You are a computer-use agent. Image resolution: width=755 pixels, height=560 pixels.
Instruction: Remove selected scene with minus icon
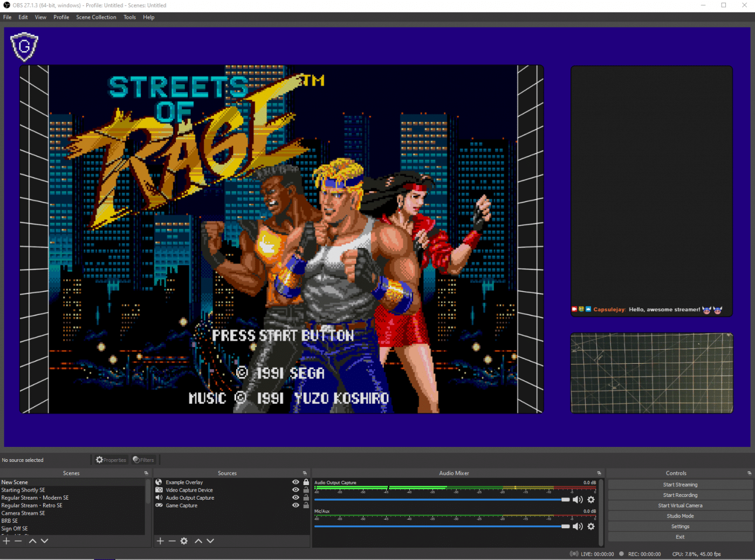point(18,541)
